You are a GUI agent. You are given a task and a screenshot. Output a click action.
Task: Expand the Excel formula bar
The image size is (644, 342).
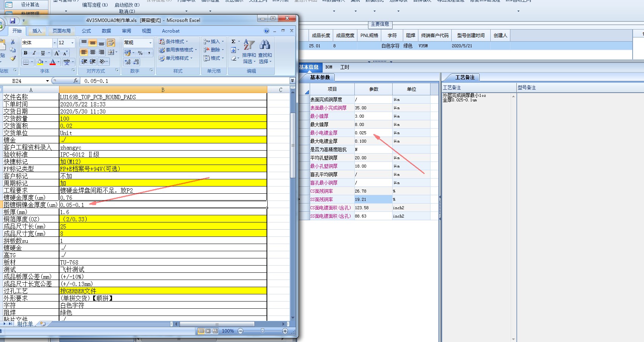pos(292,81)
